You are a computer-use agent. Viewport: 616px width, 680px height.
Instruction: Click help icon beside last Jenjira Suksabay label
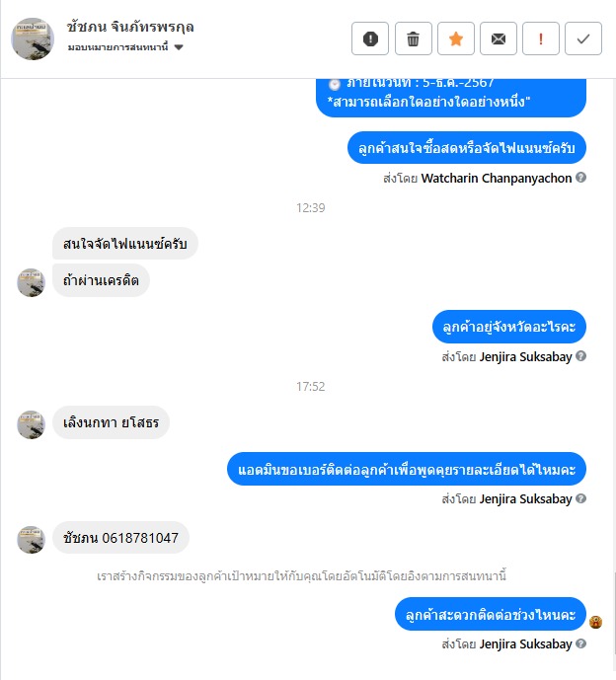580,643
